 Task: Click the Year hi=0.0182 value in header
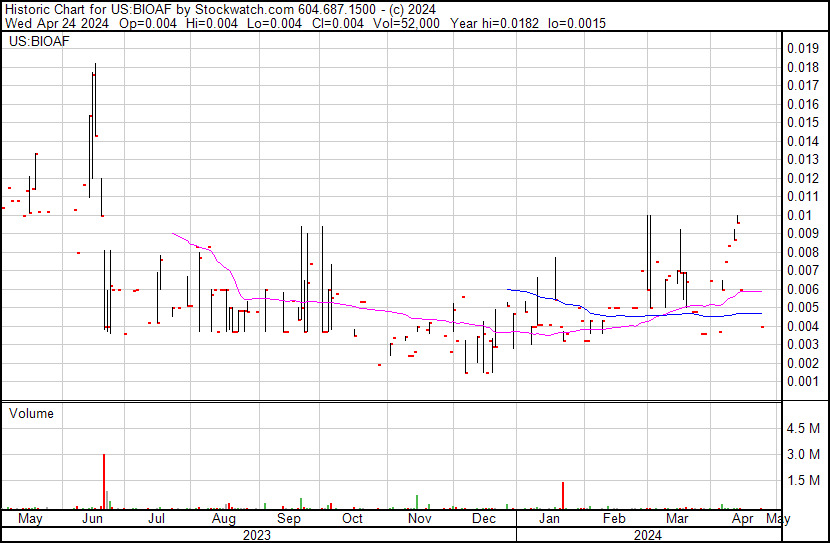tap(495, 23)
